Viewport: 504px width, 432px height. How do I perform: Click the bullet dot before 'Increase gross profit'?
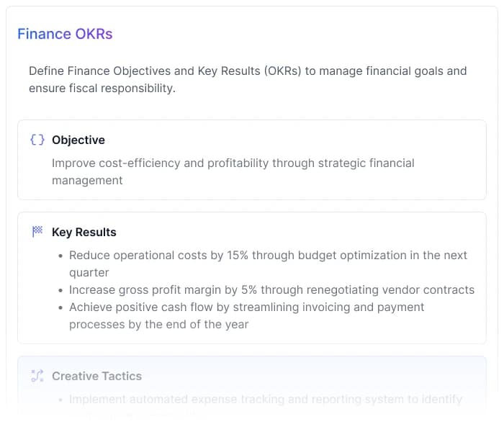(x=60, y=290)
